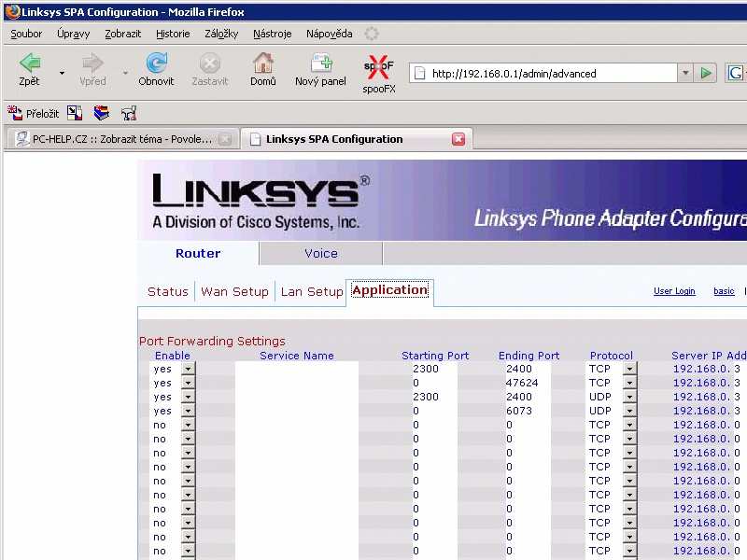Click the page icon in address bar
Image resolution: width=747 pixels, height=560 pixels.
[x=419, y=74]
